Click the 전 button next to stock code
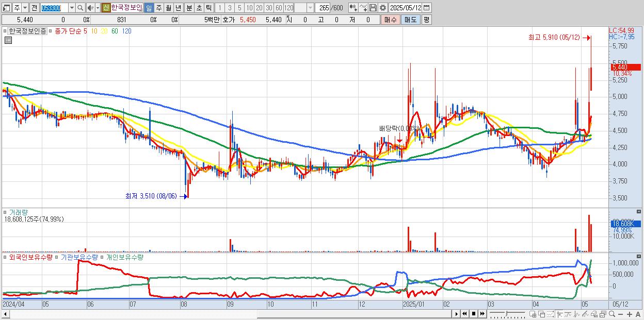The height and width of the screenshot is (320, 644). [x=34, y=8]
